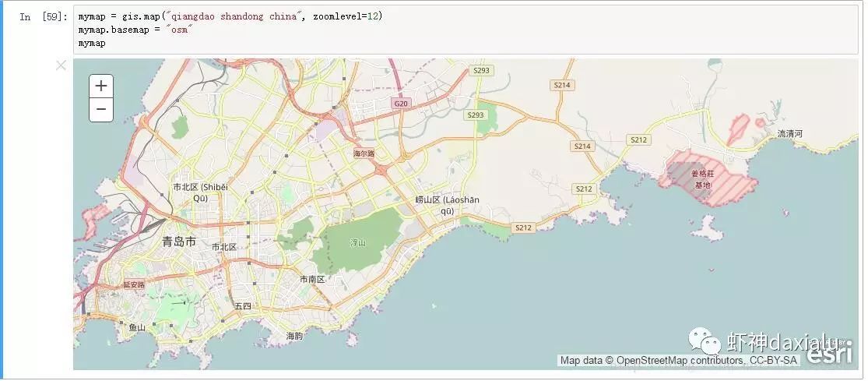Click the 崂山区 (Láoshān qū) district label

pyautogui.click(x=448, y=206)
